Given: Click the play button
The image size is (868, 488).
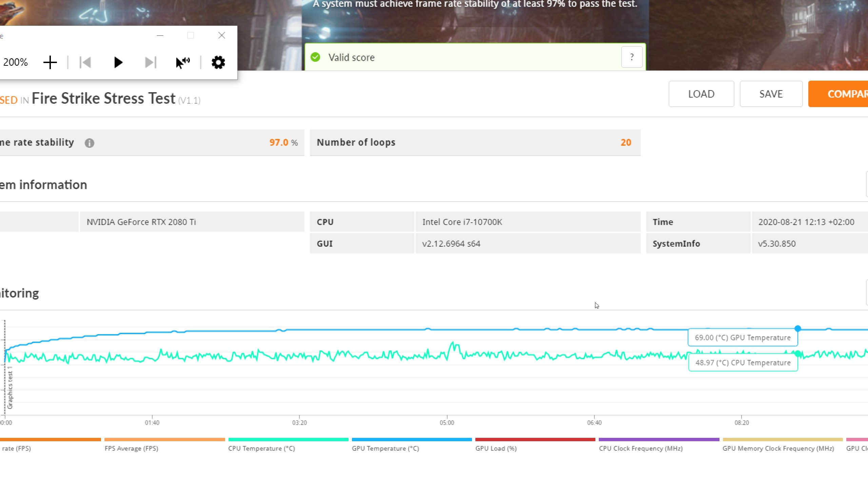Looking at the screenshot, I should 118,62.
